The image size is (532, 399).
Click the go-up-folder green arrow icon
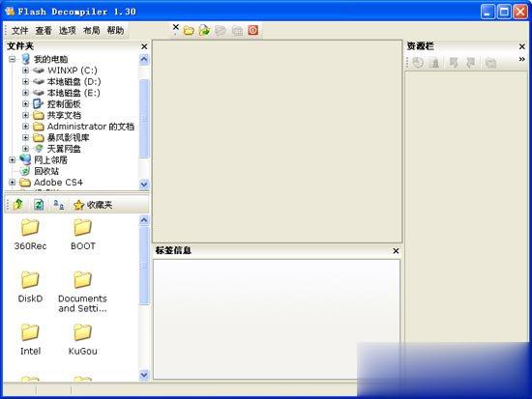18,205
